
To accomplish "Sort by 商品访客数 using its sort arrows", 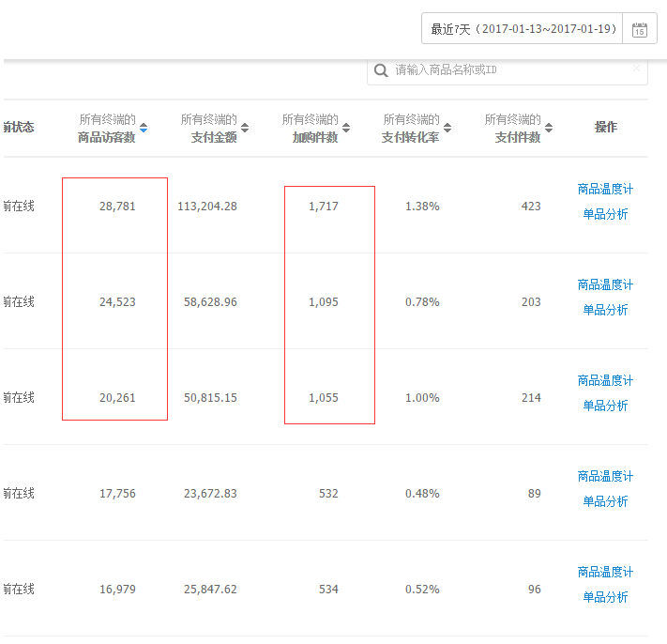I will tap(144, 128).
